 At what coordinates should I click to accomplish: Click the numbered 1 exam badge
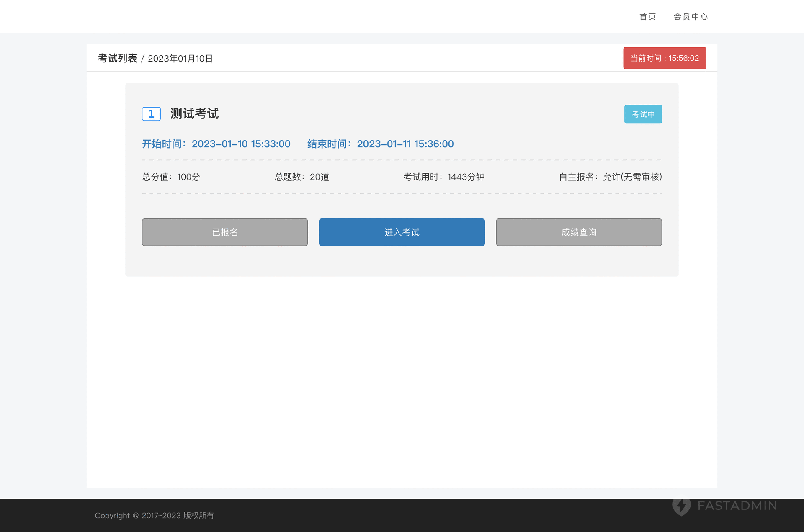[x=151, y=114]
